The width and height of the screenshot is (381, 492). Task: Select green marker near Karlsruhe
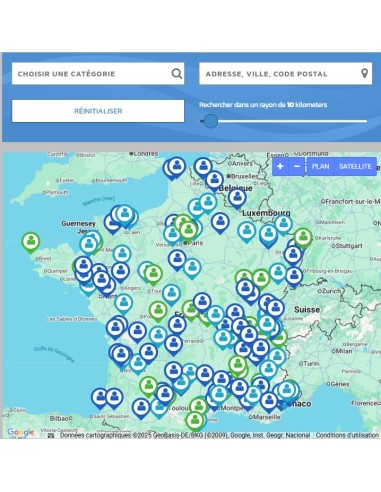coord(303,238)
